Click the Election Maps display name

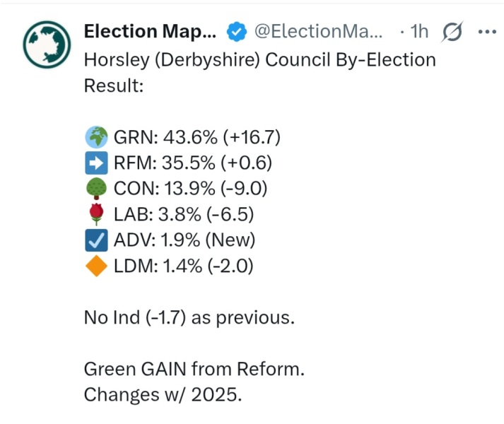(x=151, y=32)
